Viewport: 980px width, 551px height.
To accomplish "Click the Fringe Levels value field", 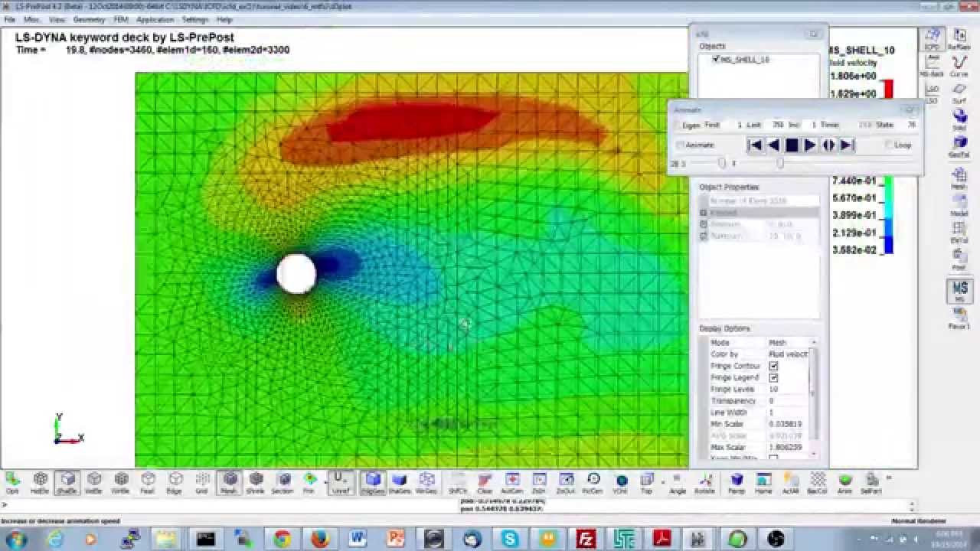I will [788, 389].
